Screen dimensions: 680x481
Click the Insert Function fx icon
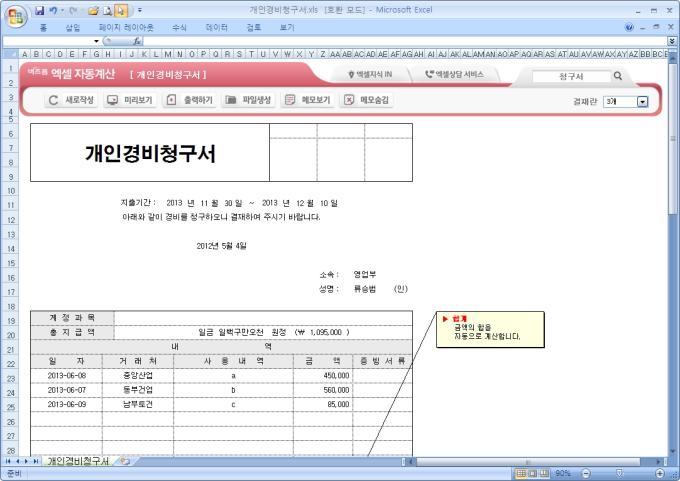[137, 41]
